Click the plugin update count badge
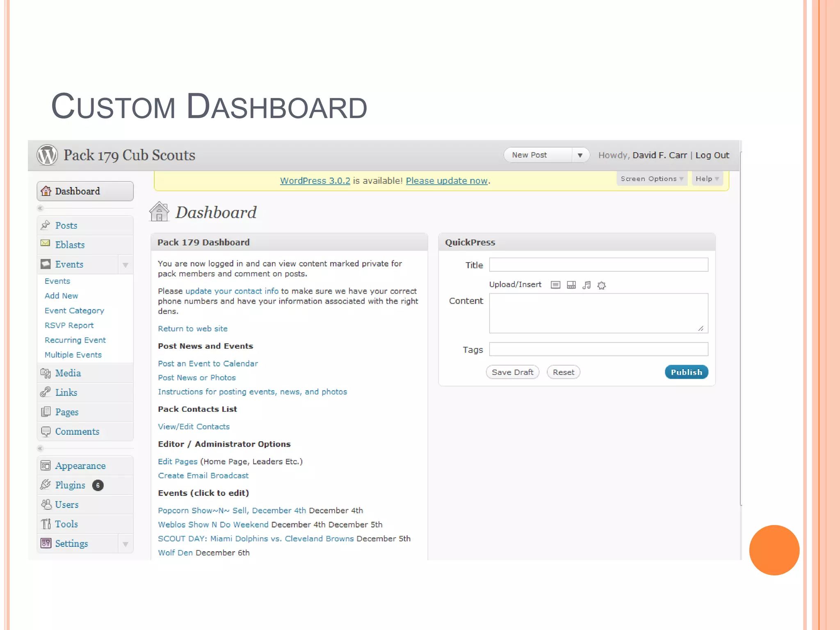This screenshot has height=630, width=840. click(x=98, y=485)
